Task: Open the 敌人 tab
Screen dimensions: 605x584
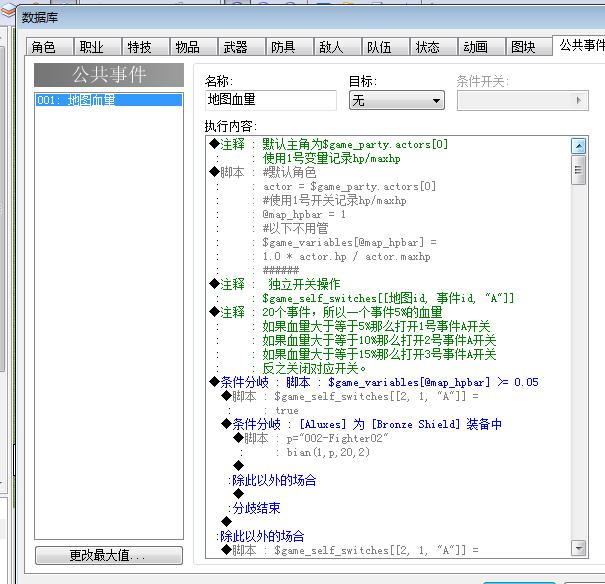Action: coord(337,47)
